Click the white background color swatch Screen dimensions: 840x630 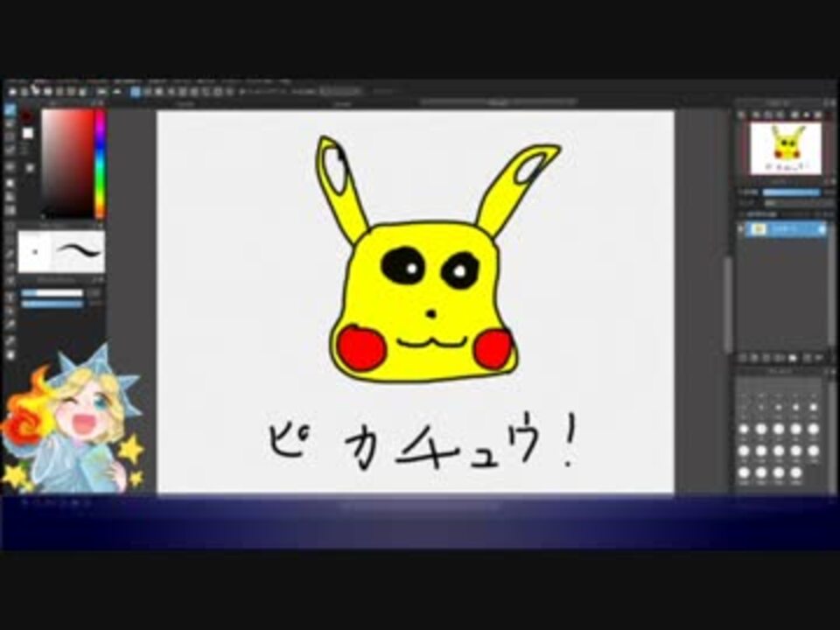[x=28, y=133]
